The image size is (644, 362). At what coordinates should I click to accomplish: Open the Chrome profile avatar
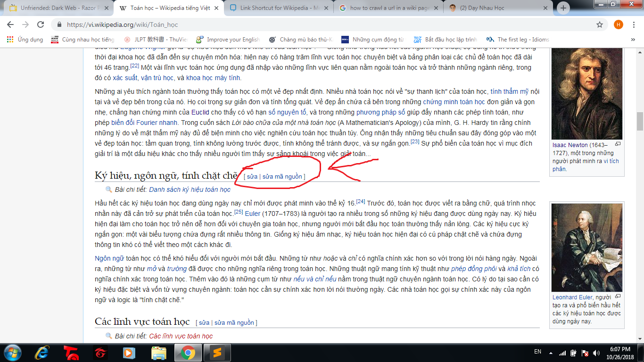point(618,25)
